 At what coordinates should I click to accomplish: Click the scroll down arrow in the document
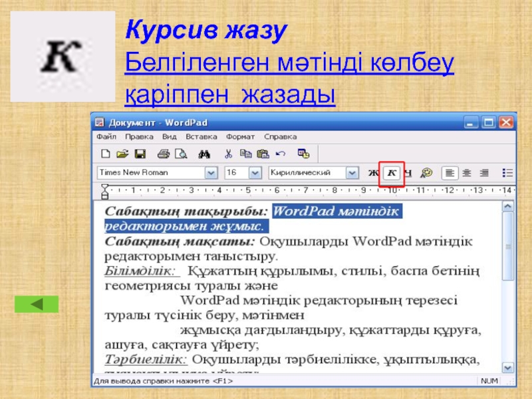(508, 368)
